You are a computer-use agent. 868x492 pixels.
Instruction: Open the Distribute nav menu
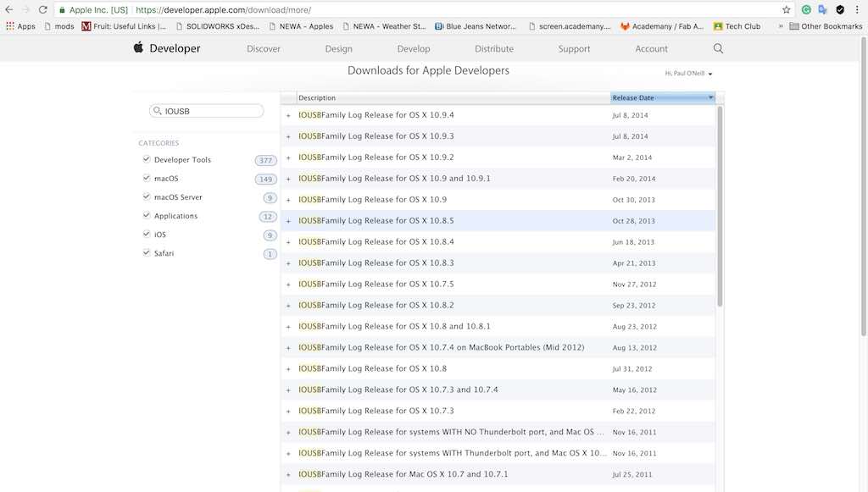point(494,48)
